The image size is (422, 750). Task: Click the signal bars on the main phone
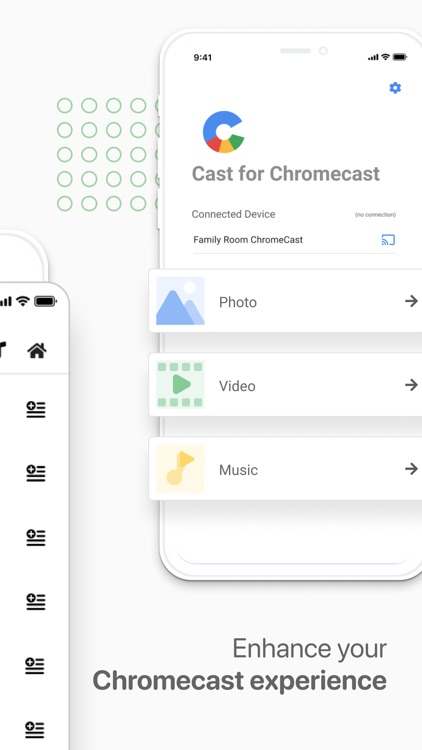click(373, 57)
